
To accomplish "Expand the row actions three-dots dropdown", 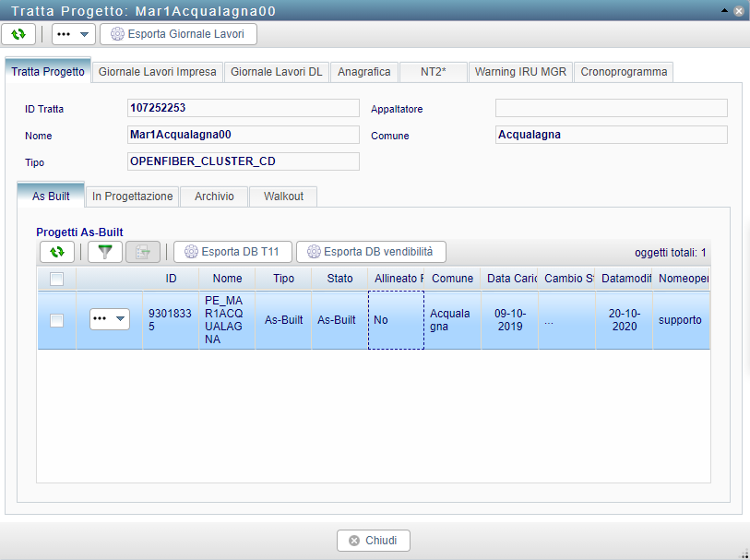I will click(x=110, y=319).
